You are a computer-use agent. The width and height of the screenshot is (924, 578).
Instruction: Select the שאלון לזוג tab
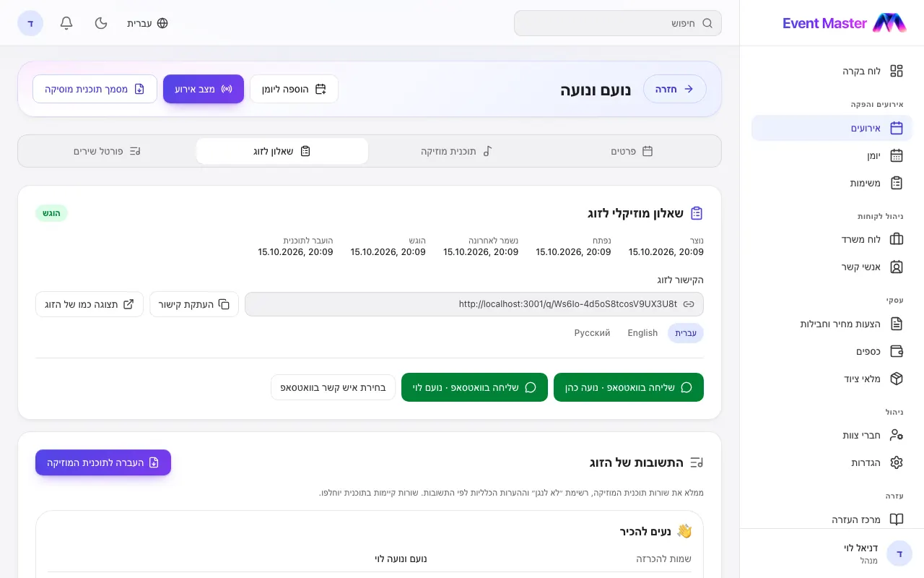(x=282, y=151)
